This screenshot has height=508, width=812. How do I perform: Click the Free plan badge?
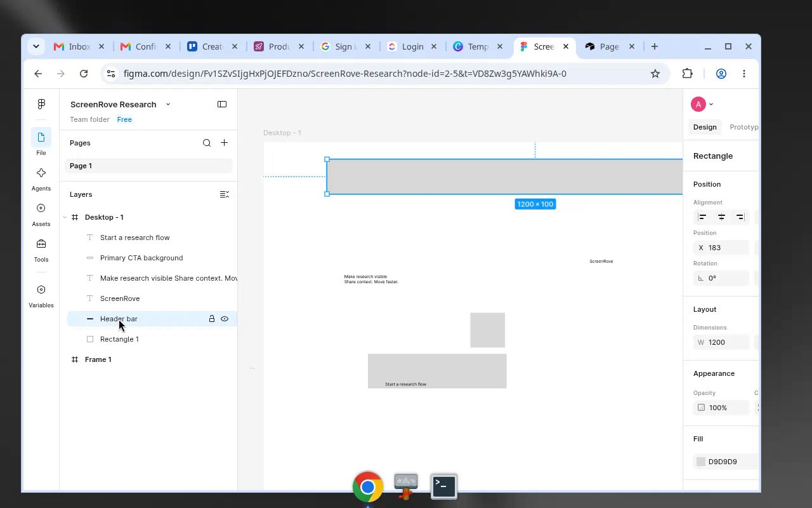(124, 119)
